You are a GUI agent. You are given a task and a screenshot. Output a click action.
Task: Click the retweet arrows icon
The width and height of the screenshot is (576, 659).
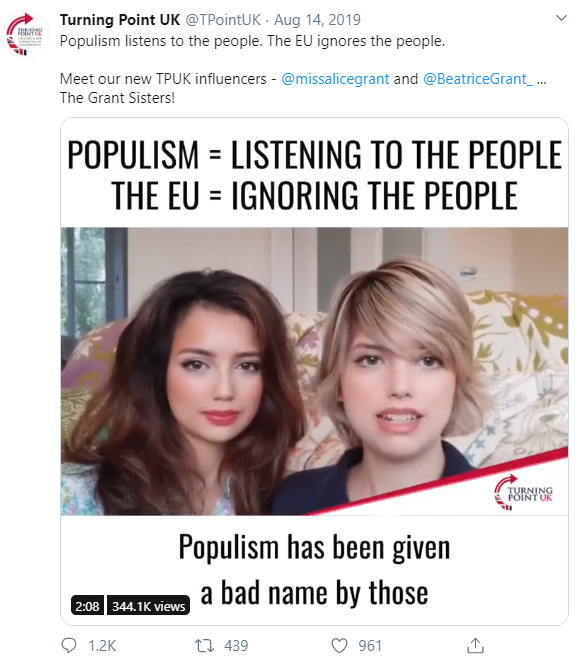[205, 645]
